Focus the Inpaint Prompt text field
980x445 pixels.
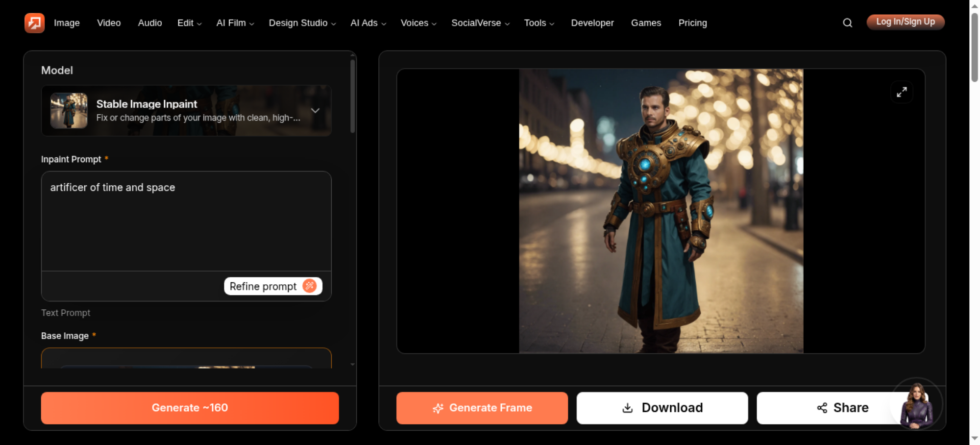186,221
